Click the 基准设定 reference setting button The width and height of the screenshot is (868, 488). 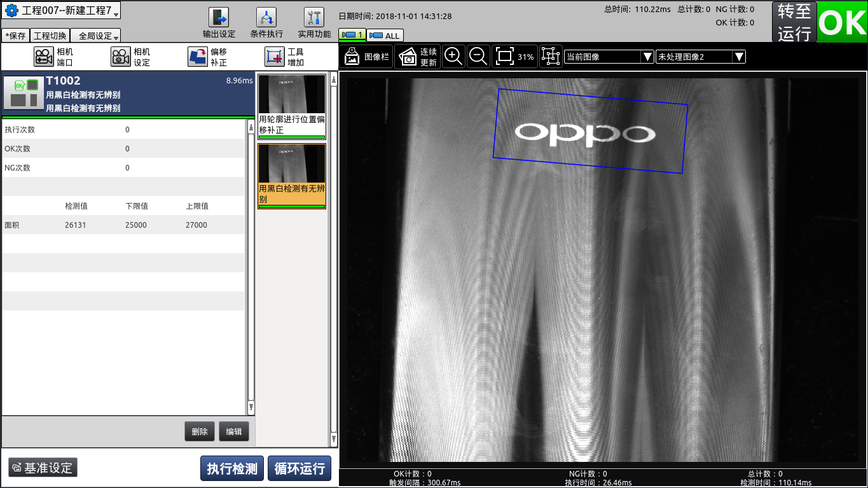43,468
